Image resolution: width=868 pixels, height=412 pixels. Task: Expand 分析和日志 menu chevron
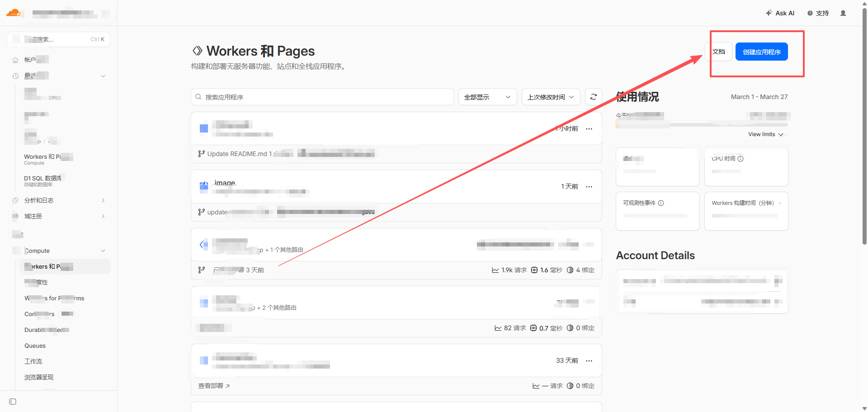(103, 200)
